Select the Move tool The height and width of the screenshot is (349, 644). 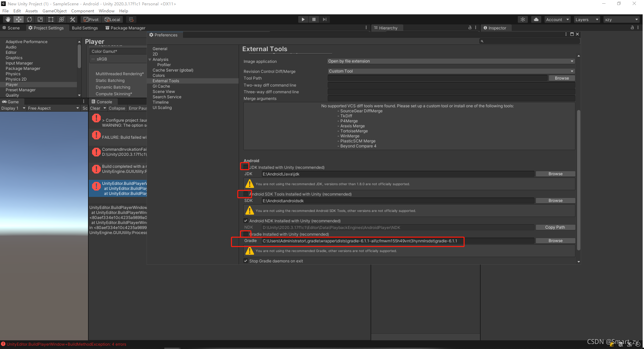pyautogui.click(x=19, y=19)
